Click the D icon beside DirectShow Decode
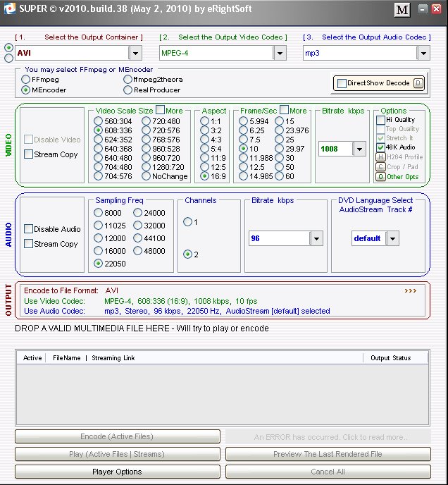The image size is (448, 485). 418,83
